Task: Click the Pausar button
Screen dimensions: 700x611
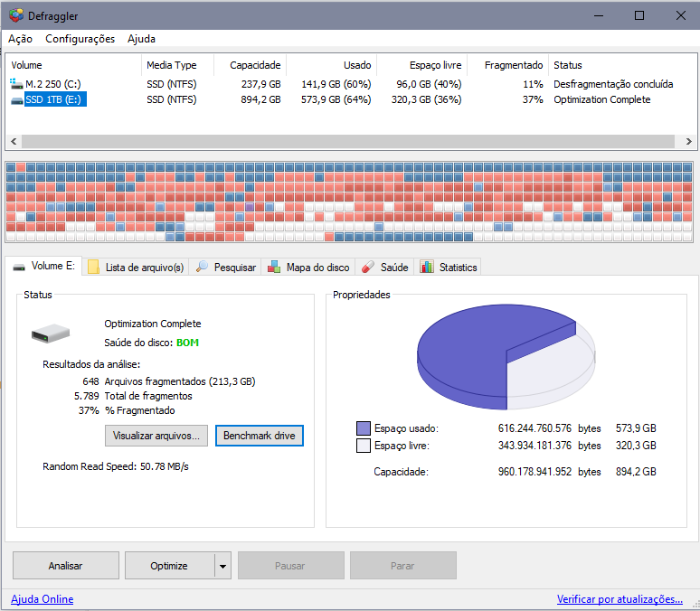Action: (290, 566)
